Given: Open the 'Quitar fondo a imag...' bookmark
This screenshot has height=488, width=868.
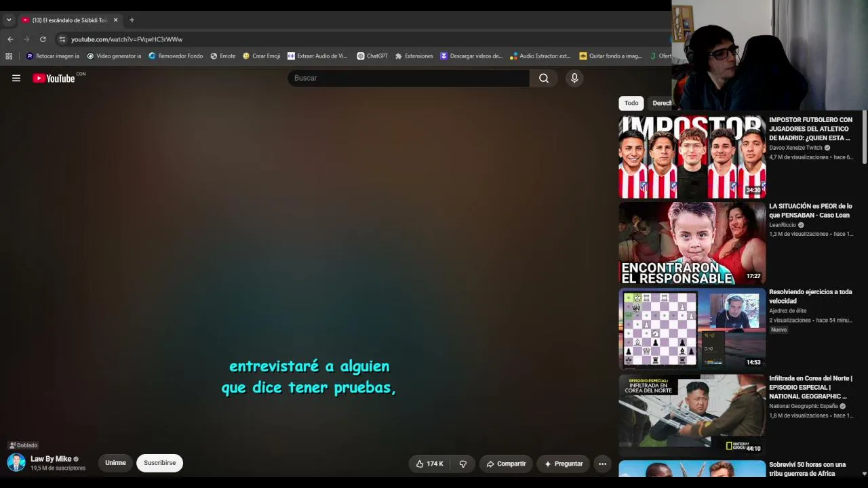Looking at the screenshot, I should (610, 56).
